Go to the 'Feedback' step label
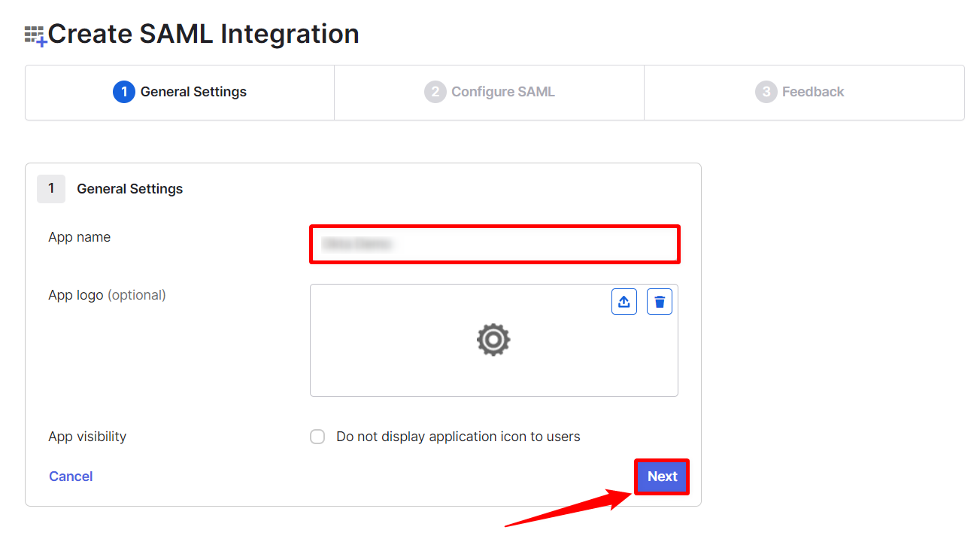Screen dimensions: 980x536 813,92
